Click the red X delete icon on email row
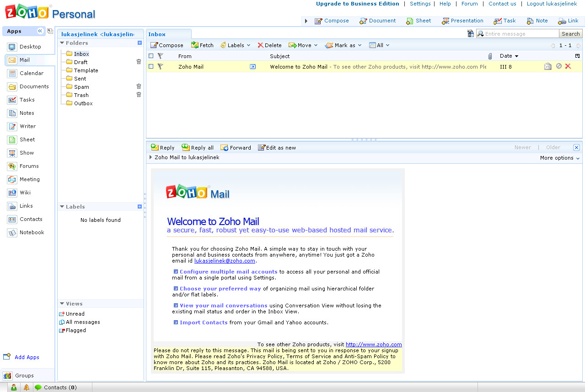Screen dimensions: 585x392 568,66
